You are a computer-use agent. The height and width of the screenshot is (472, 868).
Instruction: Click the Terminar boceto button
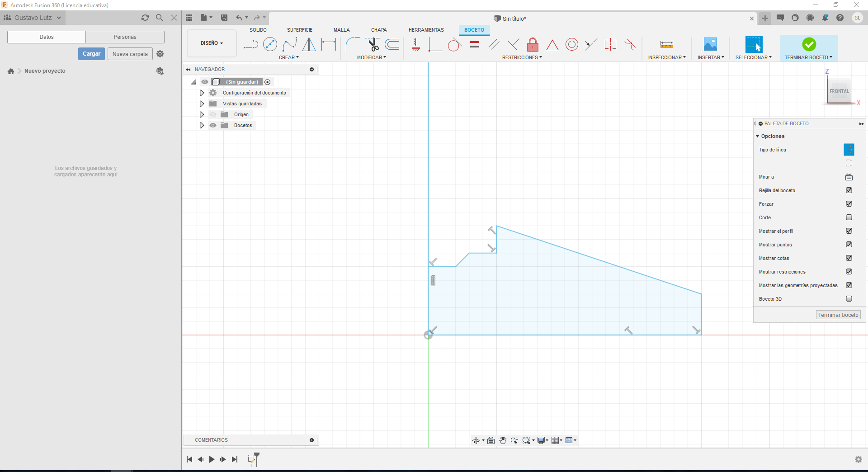pyautogui.click(x=838, y=315)
